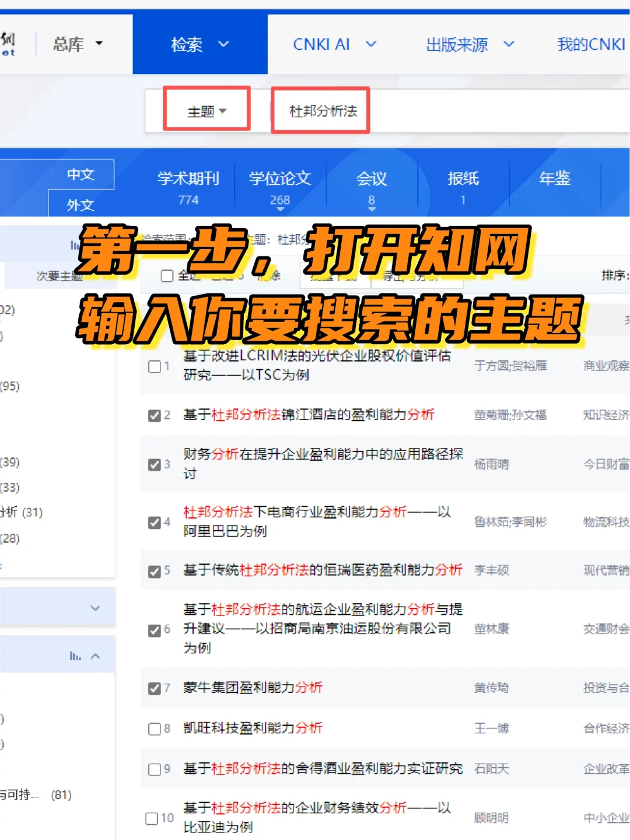Switch to 中文 literature tab

(80, 174)
